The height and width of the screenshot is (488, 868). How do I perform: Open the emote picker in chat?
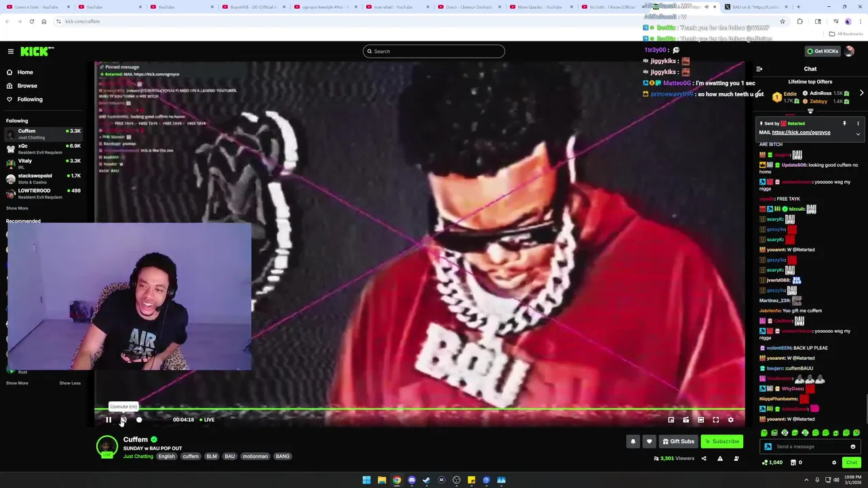point(852,447)
